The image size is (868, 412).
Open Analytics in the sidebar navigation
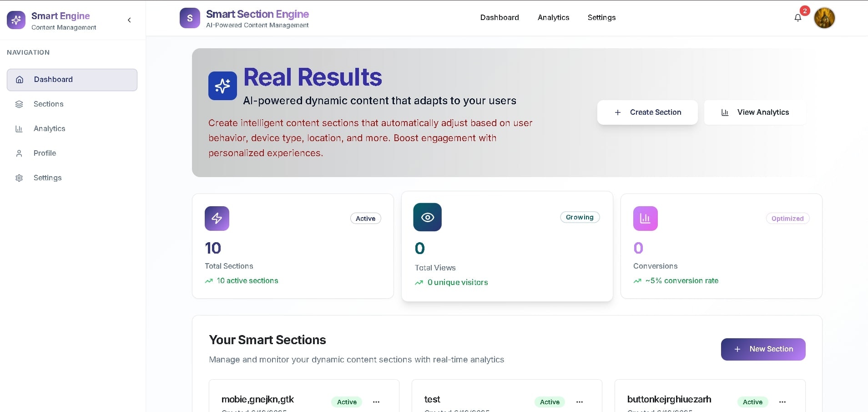click(72, 129)
